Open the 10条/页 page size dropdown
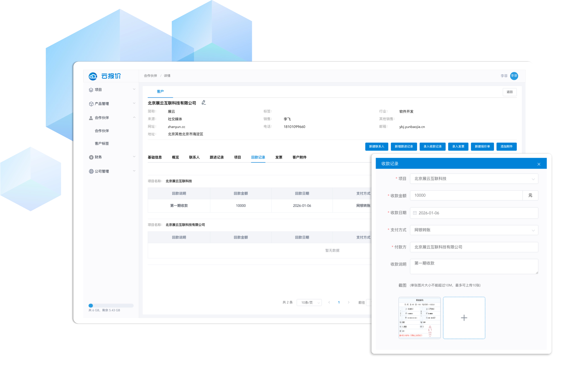The width and height of the screenshot is (588, 376). [309, 302]
